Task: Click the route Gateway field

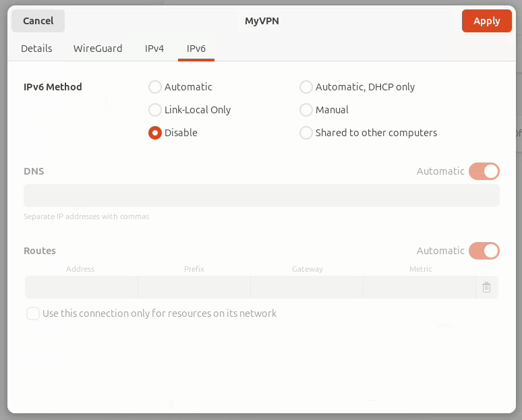Action: [x=307, y=287]
